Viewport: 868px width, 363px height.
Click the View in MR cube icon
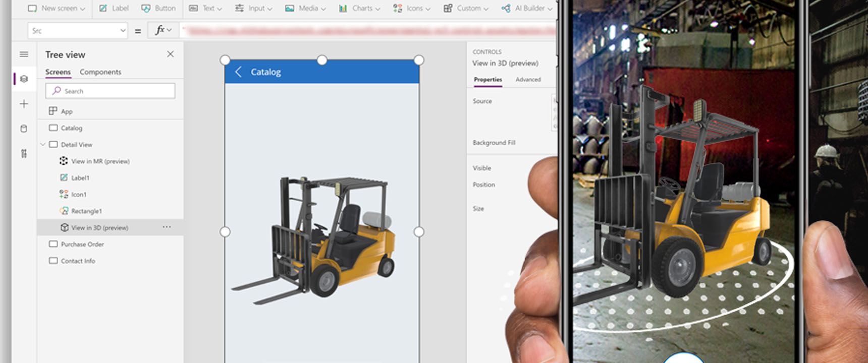[x=64, y=161]
